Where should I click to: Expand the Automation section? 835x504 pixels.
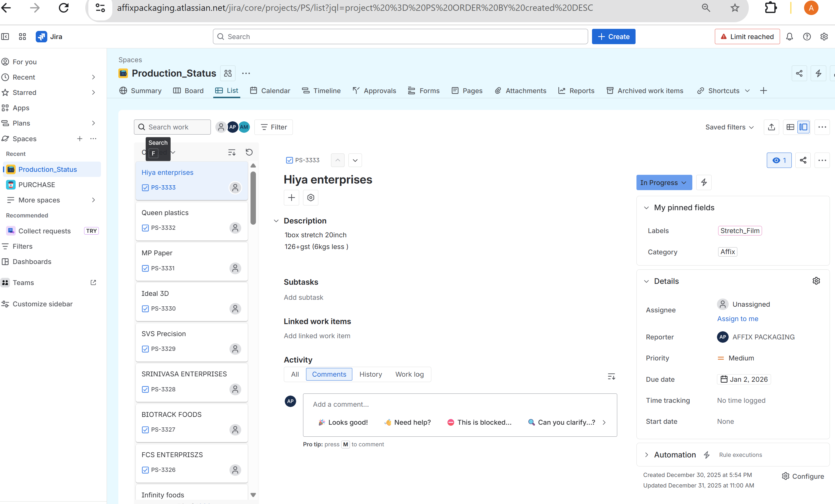tap(646, 455)
